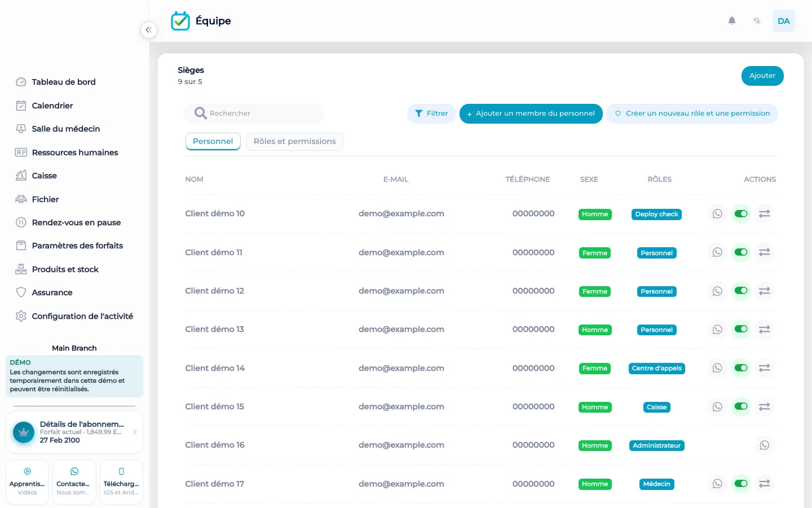Open the notifications bell
The image size is (812, 508).
click(x=732, y=21)
